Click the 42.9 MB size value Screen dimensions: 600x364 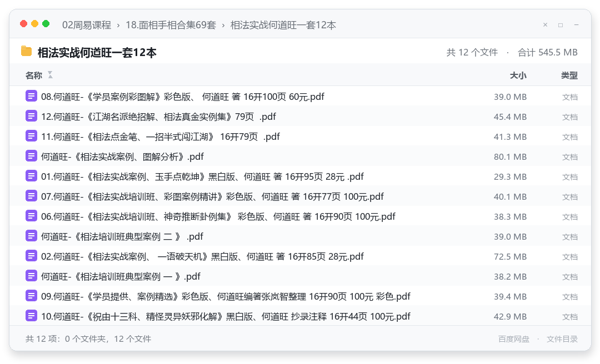[510, 317]
